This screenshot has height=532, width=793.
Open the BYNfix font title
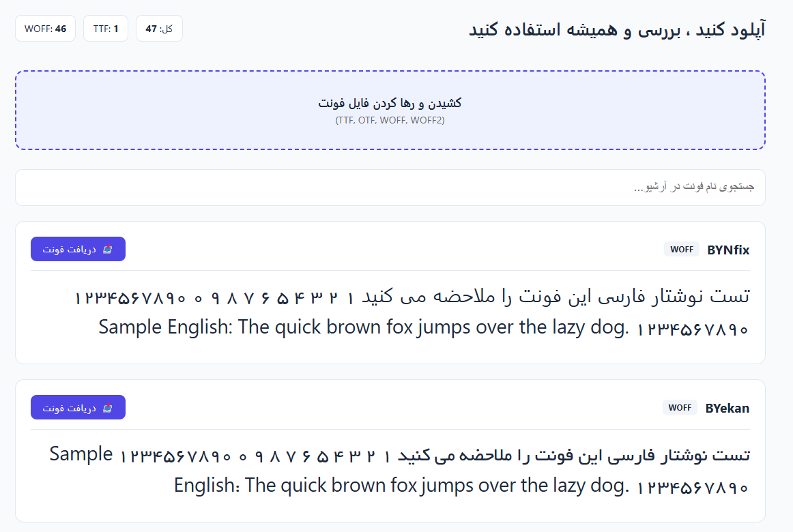(728, 250)
